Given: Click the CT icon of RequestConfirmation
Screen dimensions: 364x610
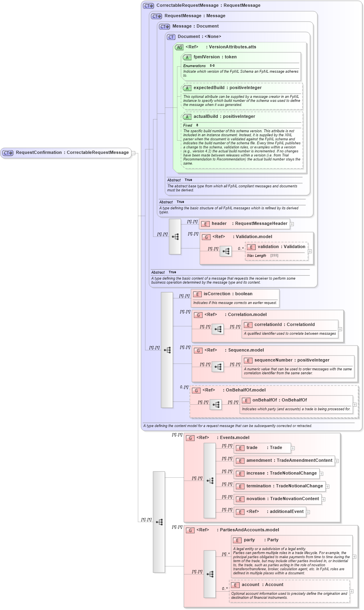Looking at the screenshot, I should pyautogui.click(x=8, y=153).
